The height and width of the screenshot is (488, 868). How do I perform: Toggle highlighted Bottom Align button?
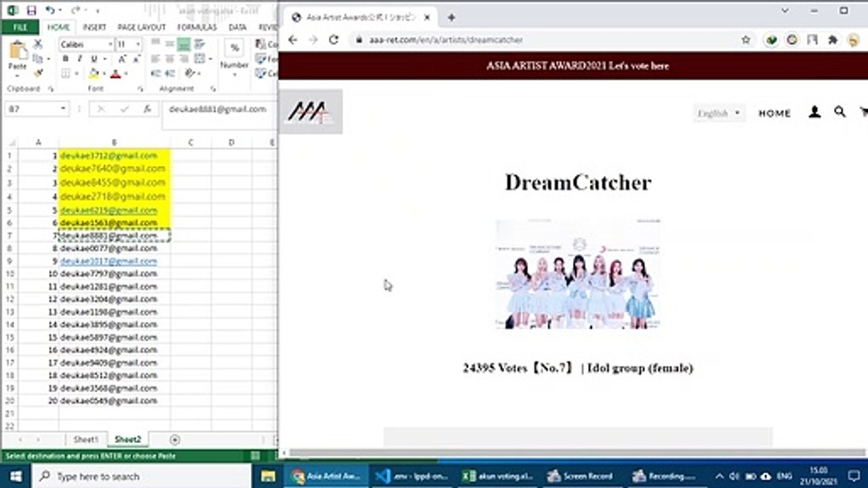click(184, 44)
